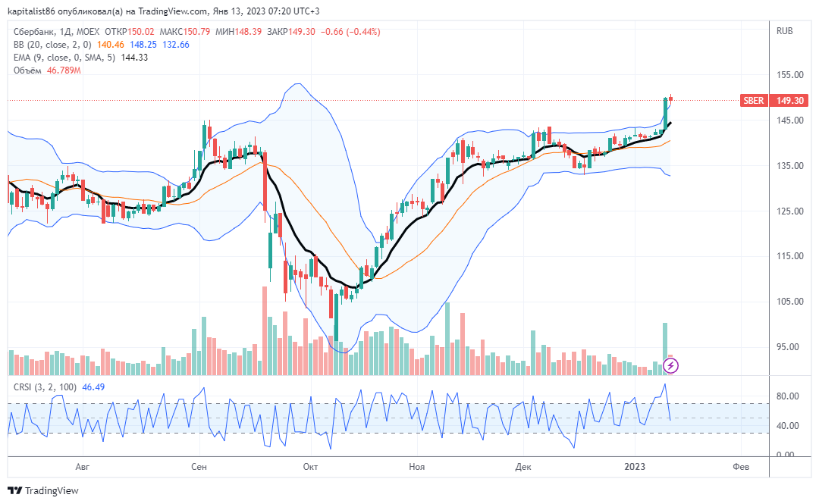This screenshot has width=819, height=504.
Task: Click the RUB currency label
Action: click(785, 31)
